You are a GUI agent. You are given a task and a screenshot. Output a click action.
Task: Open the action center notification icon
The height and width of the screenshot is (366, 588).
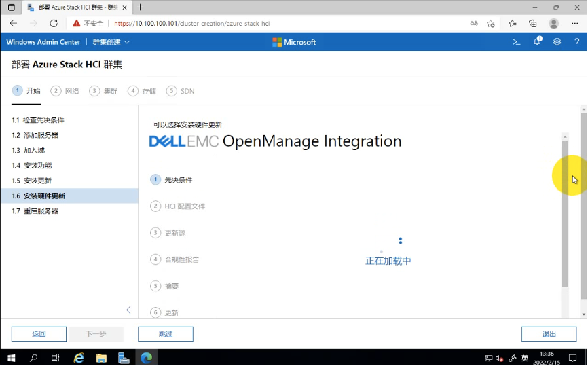(x=572, y=358)
